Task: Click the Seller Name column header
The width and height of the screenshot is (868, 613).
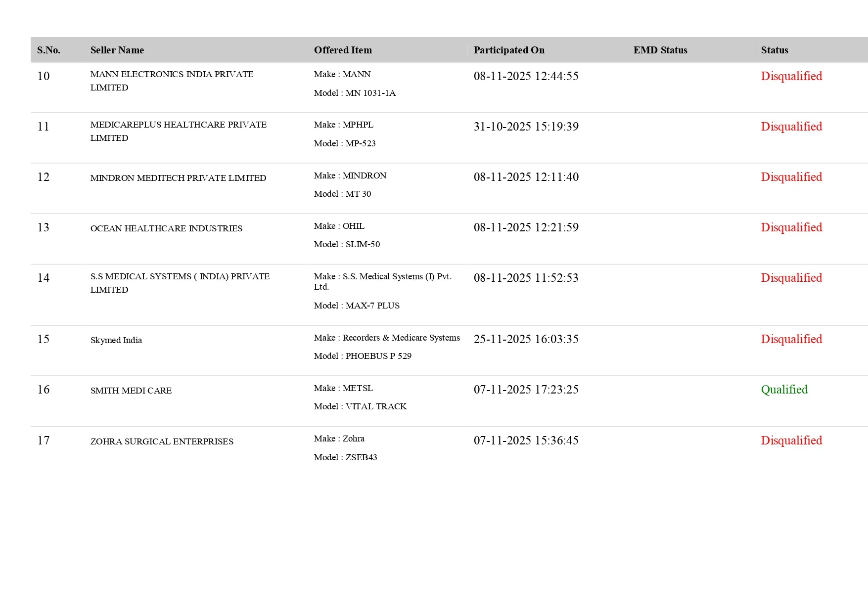Action: [117, 50]
